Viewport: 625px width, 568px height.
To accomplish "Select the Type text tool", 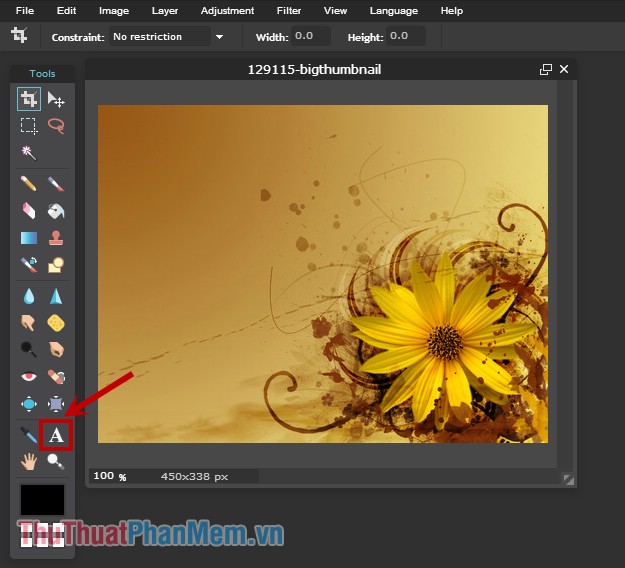I will (x=56, y=435).
